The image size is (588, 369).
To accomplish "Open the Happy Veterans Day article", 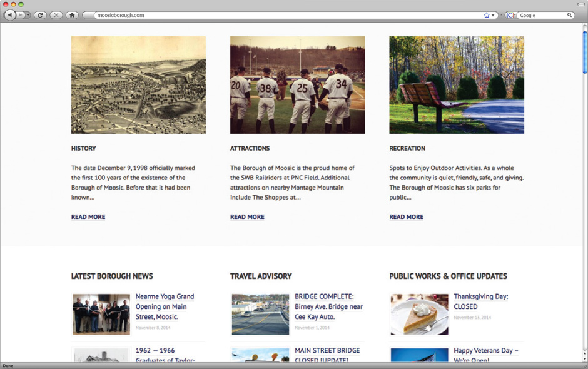I will click(x=486, y=355).
